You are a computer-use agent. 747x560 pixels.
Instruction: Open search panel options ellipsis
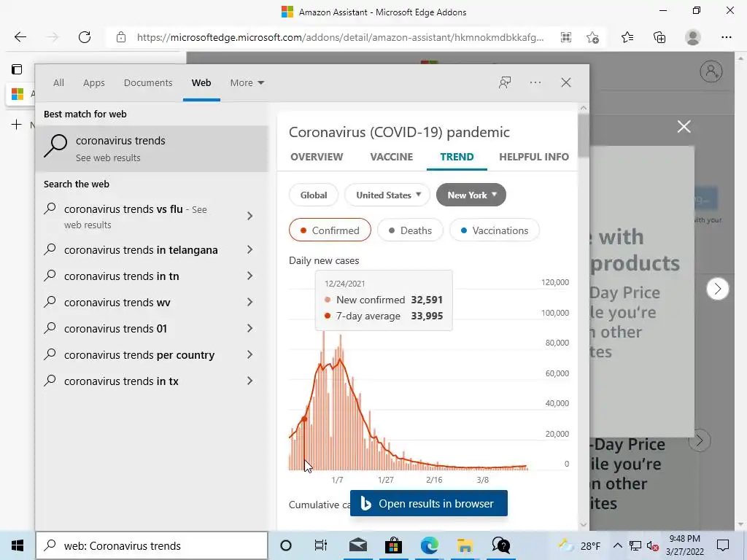[x=535, y=82]
